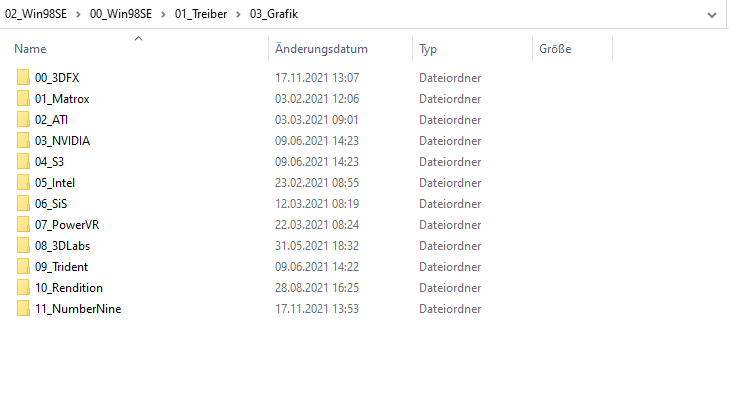Click the 05_Intel folder icon
The width and height of the screenshot is (729, 415).
[x=23, y=183]
